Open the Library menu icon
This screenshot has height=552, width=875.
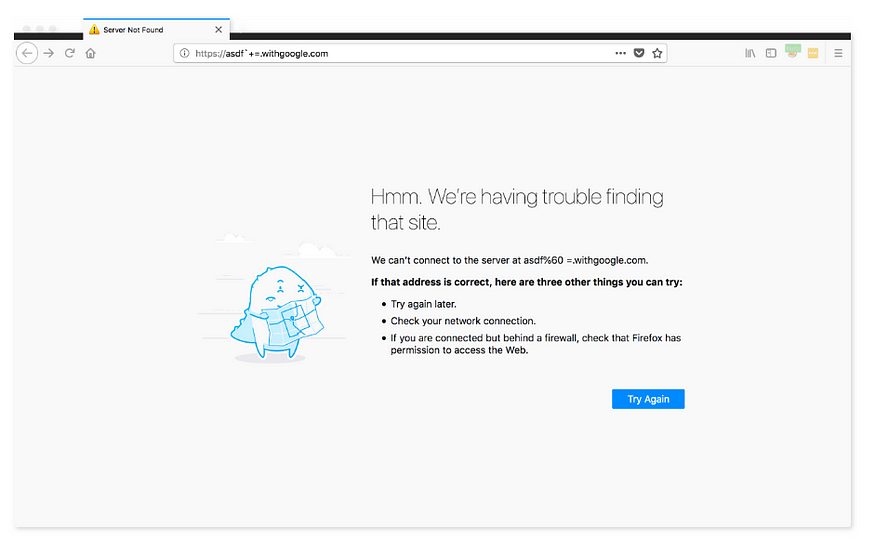(750, 54)
